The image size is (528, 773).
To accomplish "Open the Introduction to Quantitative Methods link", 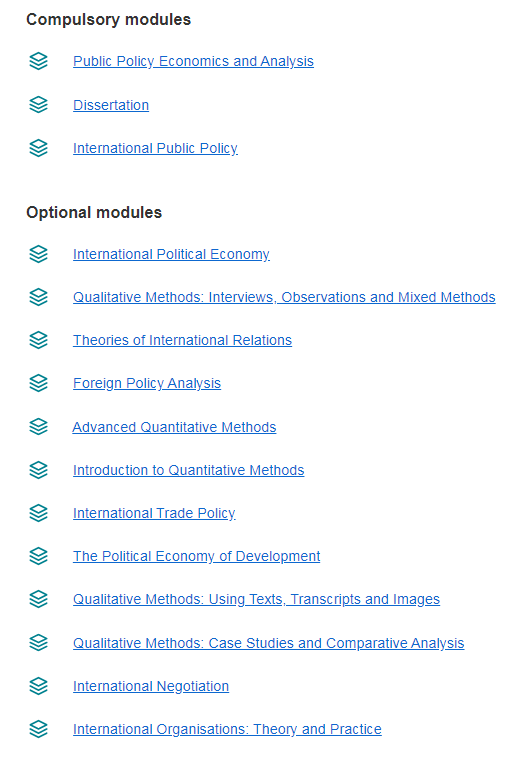I will click(x=188, y=470).
